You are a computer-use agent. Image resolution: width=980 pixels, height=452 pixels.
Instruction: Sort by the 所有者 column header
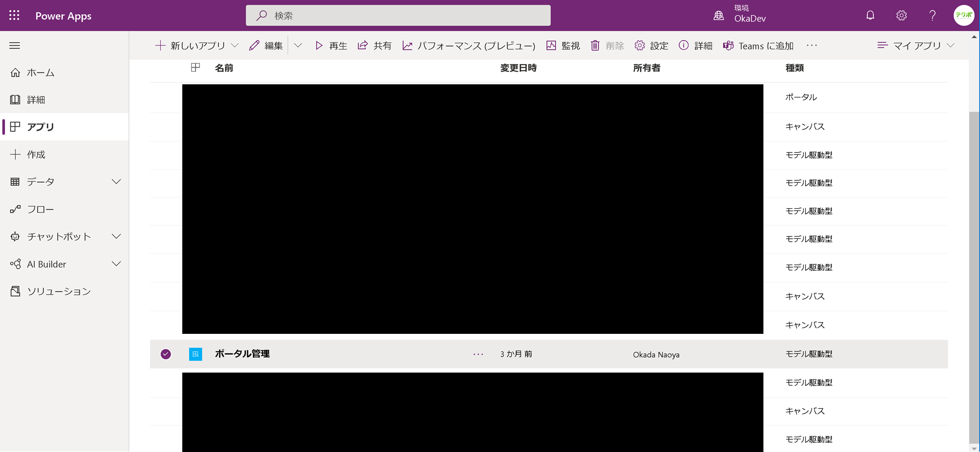click(x=647, y=68)
